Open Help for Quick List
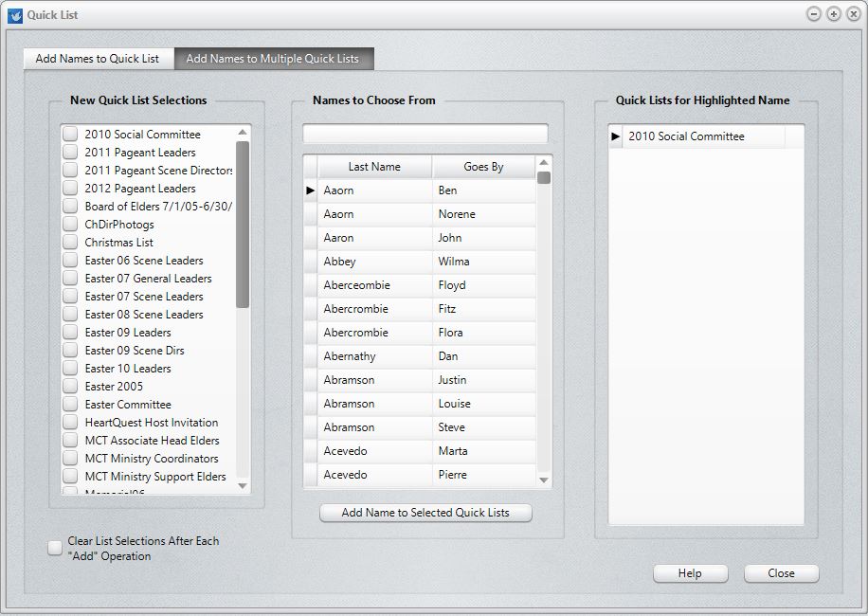The image size is (868, 616). [690, 573]
